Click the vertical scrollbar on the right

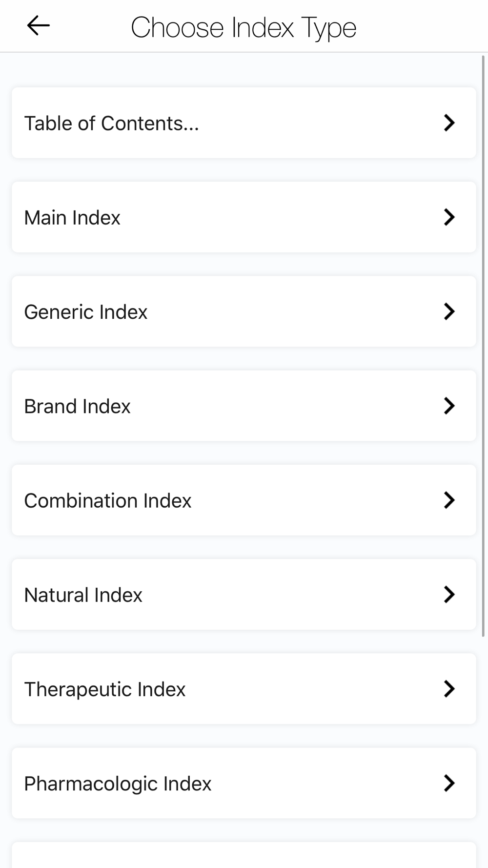click(484, 346)
